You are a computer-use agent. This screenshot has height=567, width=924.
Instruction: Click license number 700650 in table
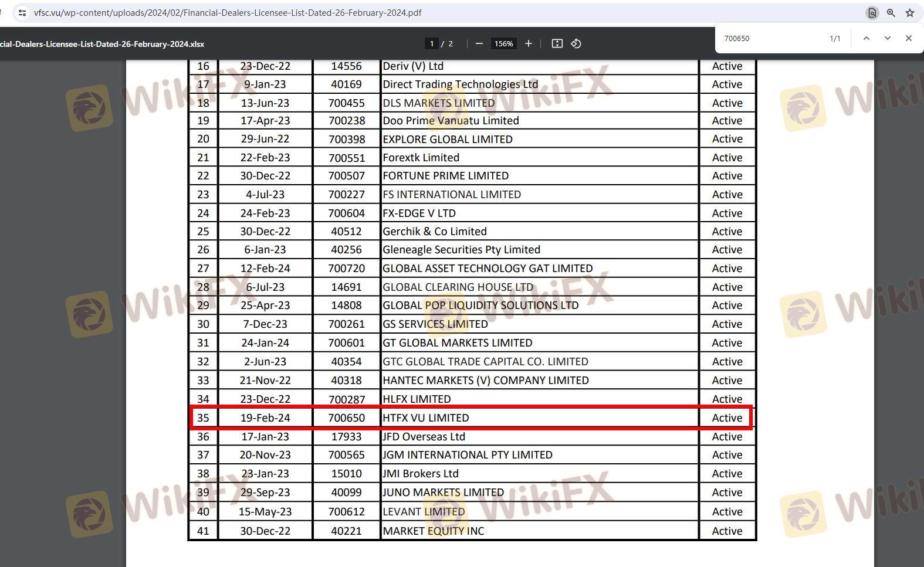click(346, 417)
